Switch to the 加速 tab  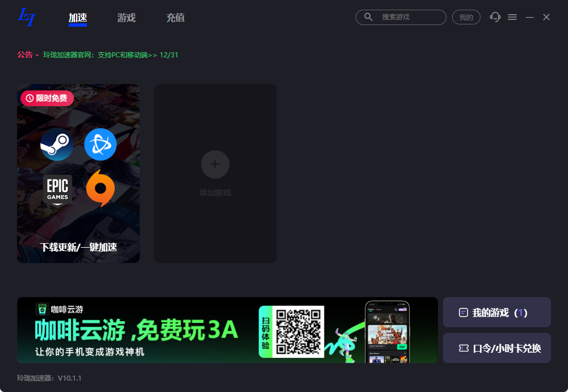coord(77,18)
